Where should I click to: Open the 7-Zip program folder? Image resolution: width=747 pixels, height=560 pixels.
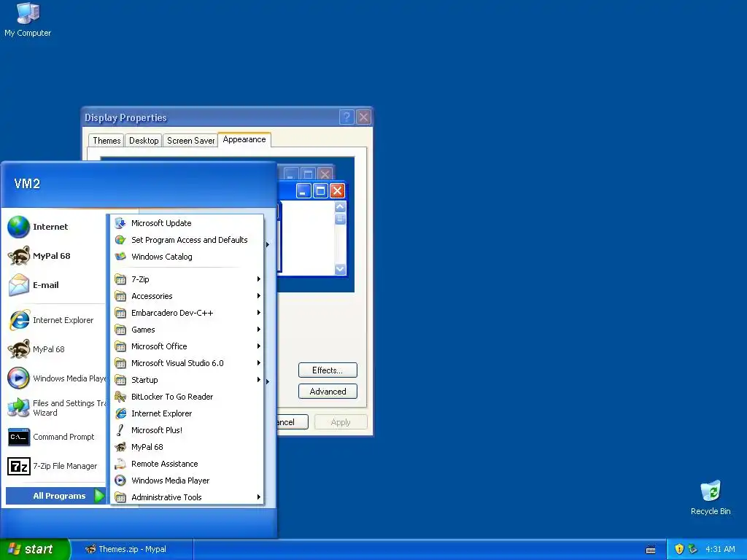187,279
